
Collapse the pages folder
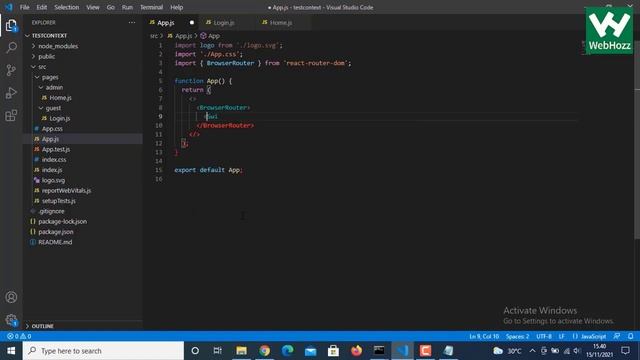pyautogui.click(x=37, y=77)
